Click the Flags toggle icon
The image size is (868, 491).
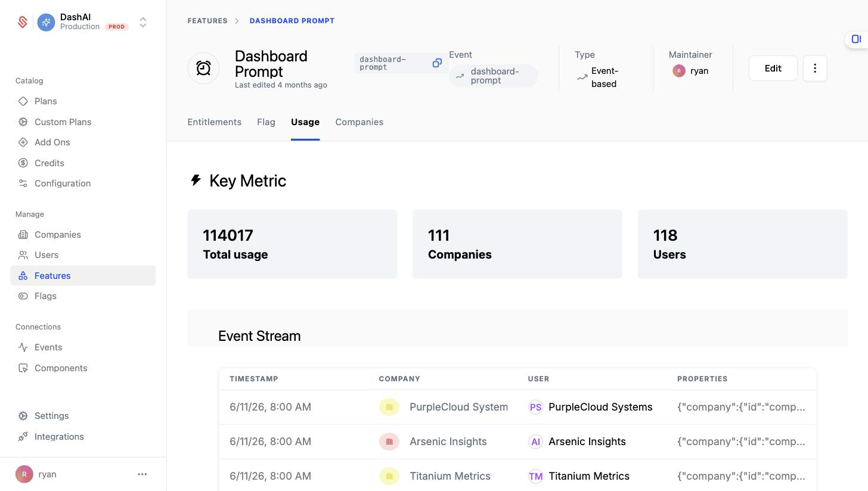click(23, 296)
